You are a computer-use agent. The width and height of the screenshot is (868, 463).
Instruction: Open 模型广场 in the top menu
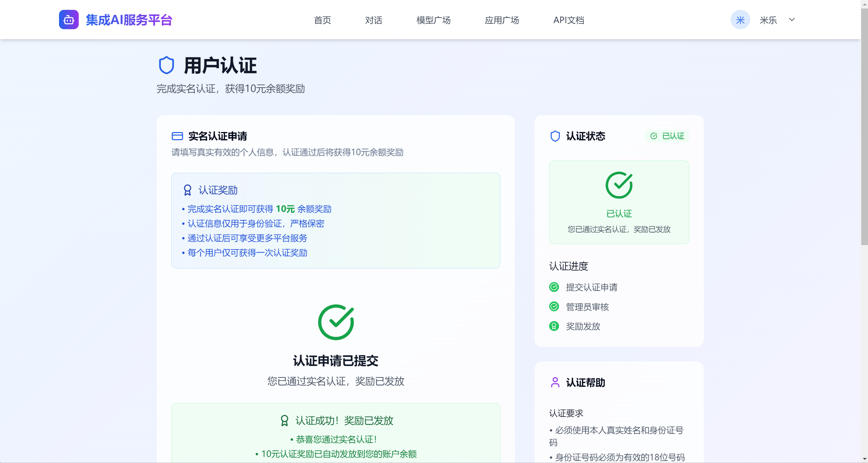433,20
